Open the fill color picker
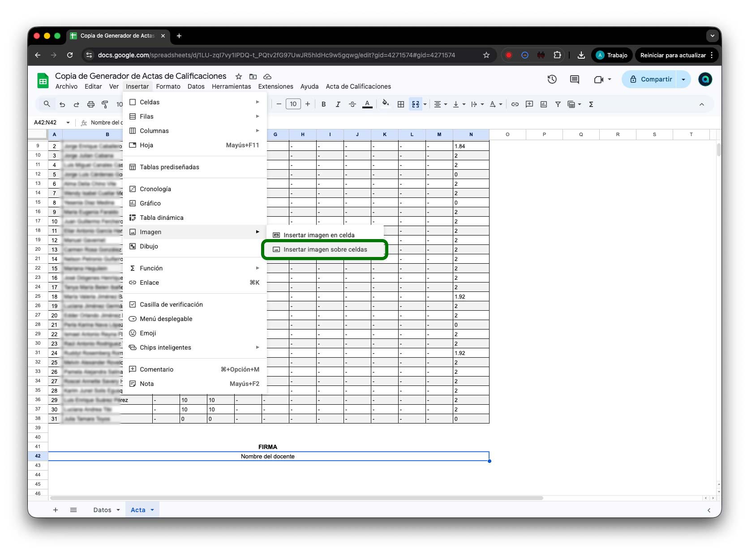Viewport: 756px width, 552px height. [x=385, y=104]
